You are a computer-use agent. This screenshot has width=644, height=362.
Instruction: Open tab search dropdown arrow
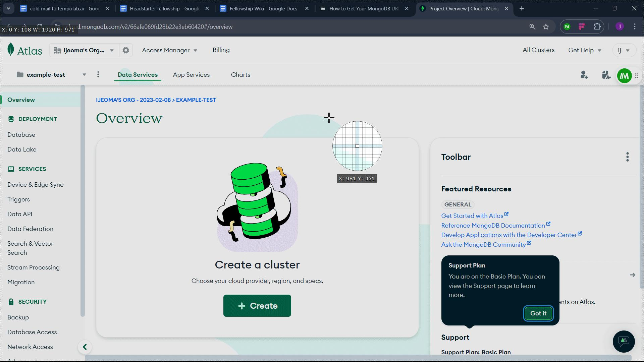pyautogui.click(x=8, y=8)
